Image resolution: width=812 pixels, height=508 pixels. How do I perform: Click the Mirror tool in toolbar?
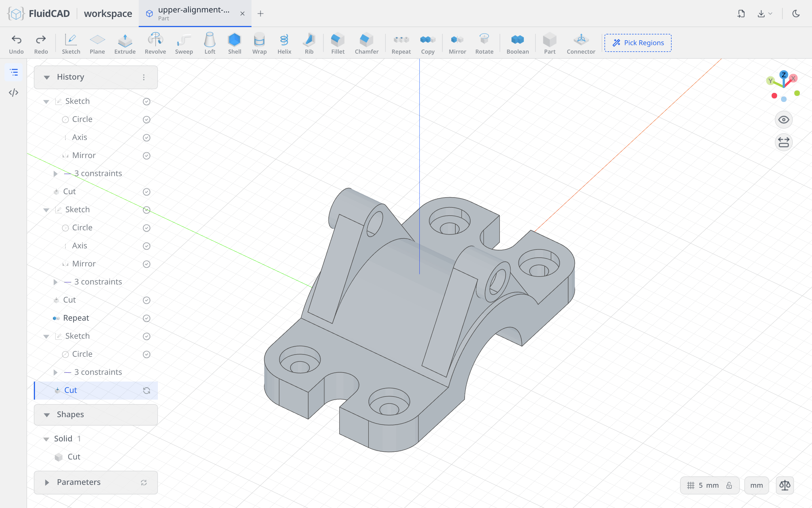(x=457, y=43)
